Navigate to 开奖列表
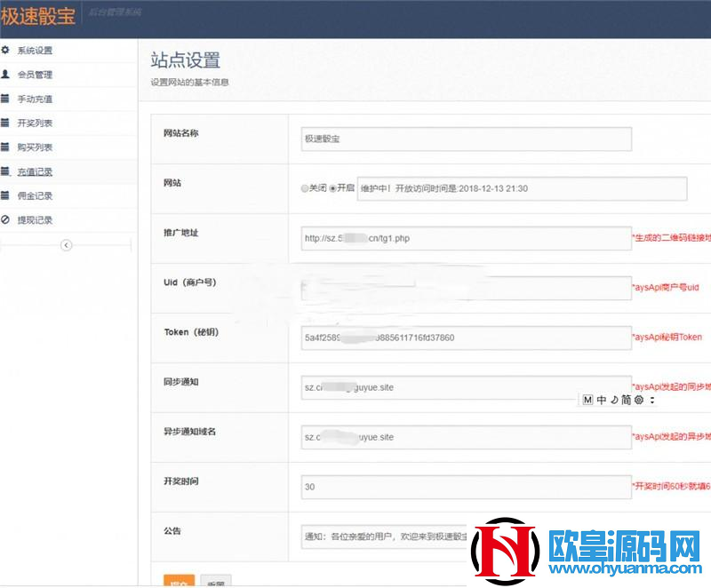 (x=35, y=123)
